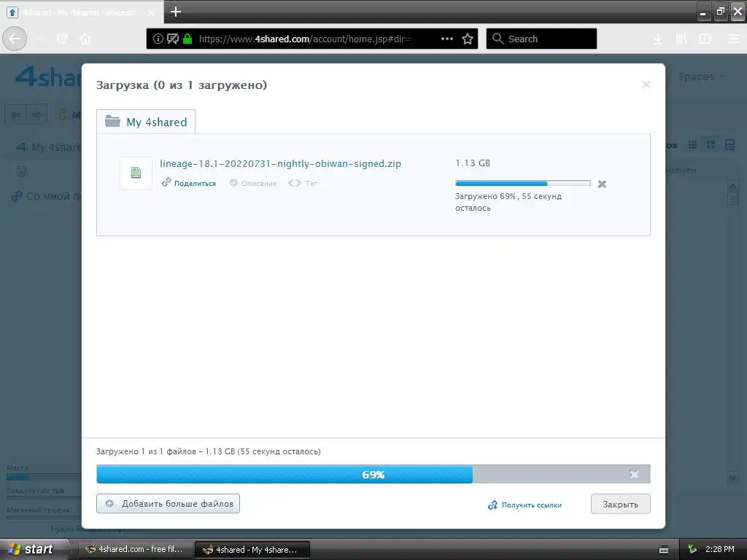
Task: Open the browser downloads arrow icon
Action: [658, 39]
